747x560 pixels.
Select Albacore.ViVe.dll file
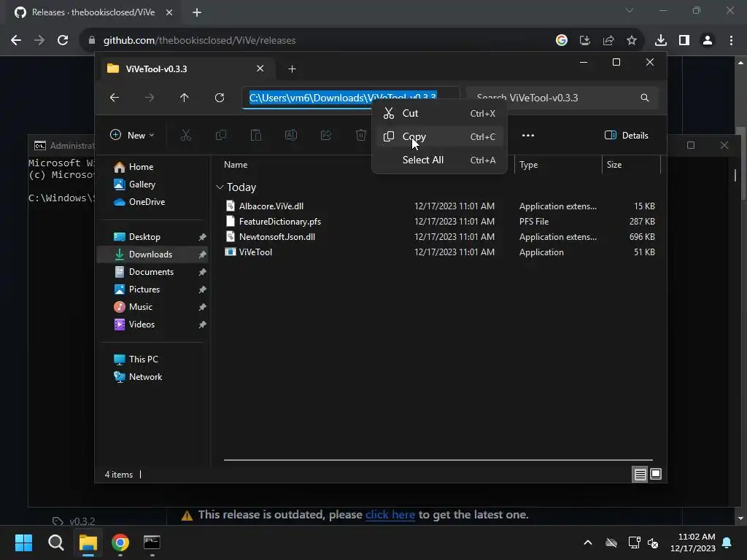271,206
